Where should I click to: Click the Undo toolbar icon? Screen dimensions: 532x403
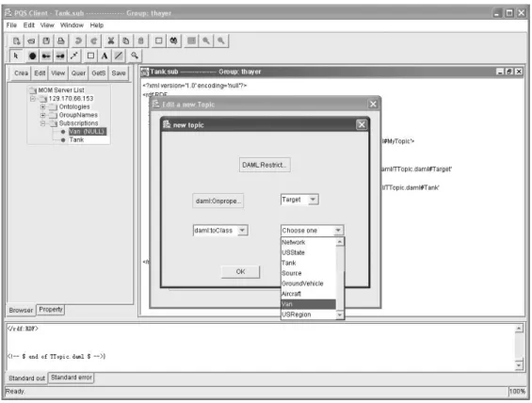[x=78, y=41]
